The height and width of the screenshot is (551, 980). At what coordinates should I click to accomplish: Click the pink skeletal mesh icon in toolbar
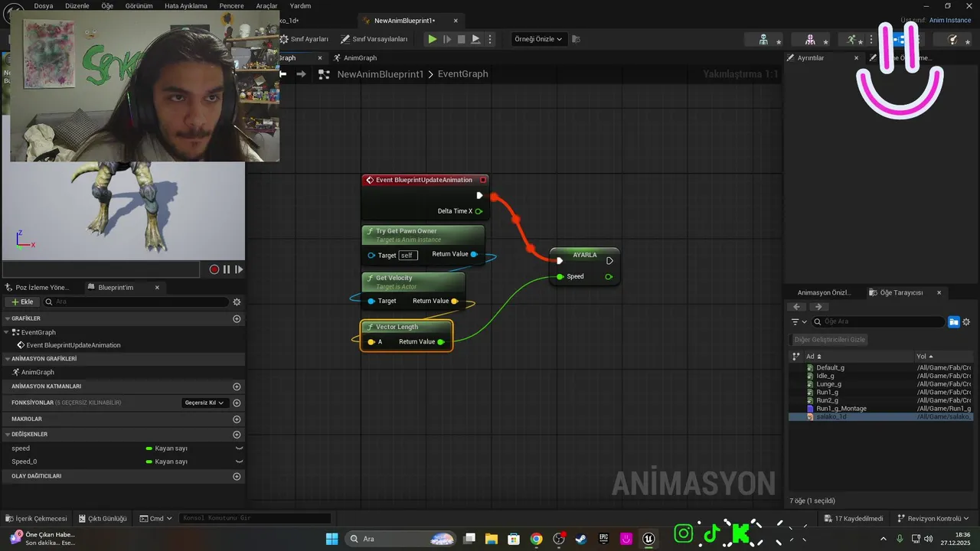coord(810,39)
